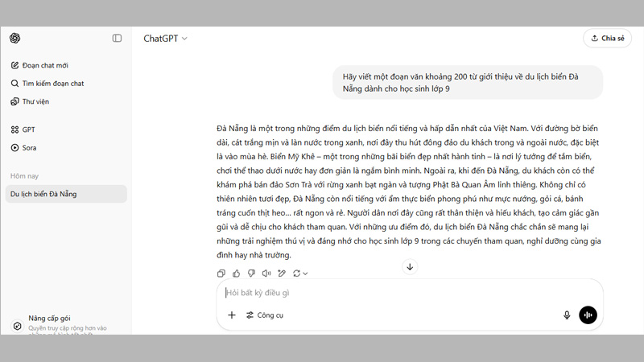Click the microphone dictation icon

pyautogui.click(x=567, y=315)
